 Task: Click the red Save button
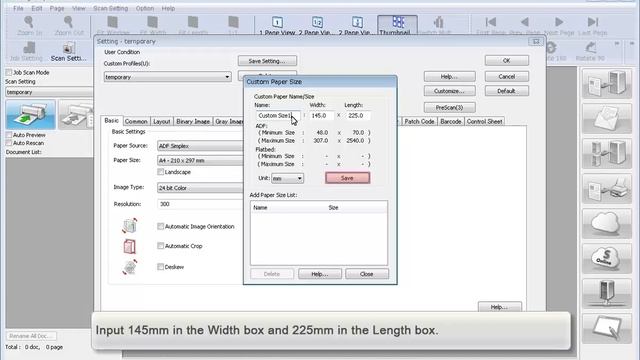point(347,178)
